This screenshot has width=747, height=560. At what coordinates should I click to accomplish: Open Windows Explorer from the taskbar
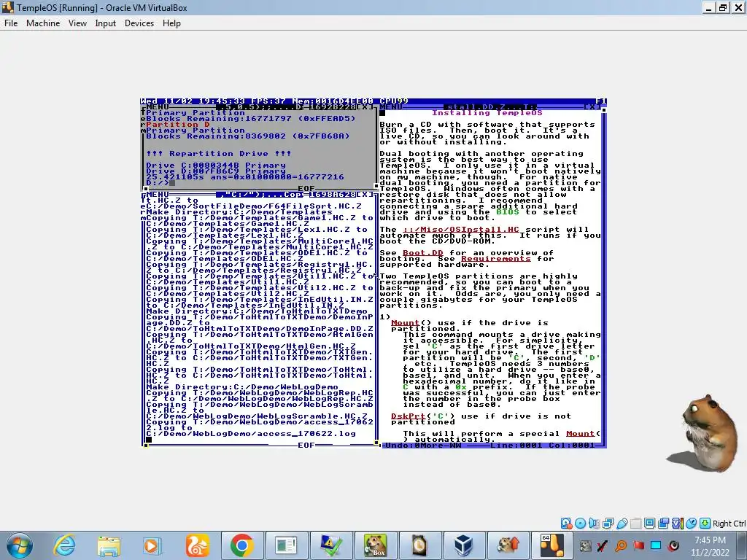tap(109, 545)
